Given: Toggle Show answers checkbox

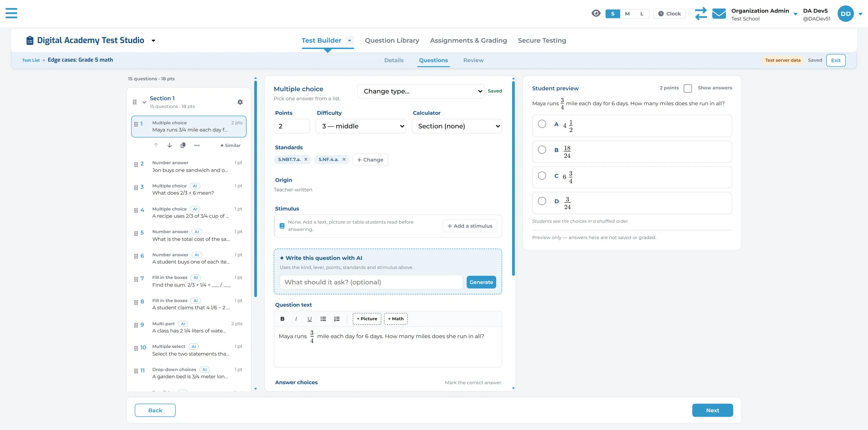Looking at the screenshot, I should 688,88.
